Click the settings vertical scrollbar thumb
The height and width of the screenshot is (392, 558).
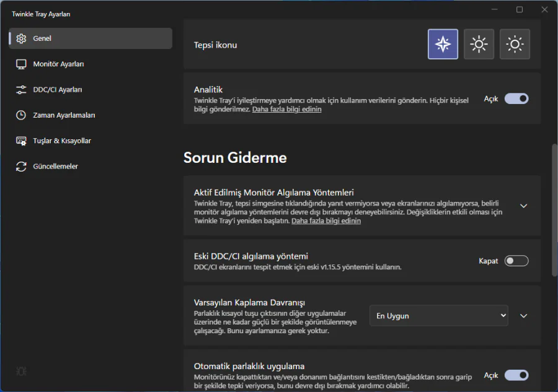[554, 211]
